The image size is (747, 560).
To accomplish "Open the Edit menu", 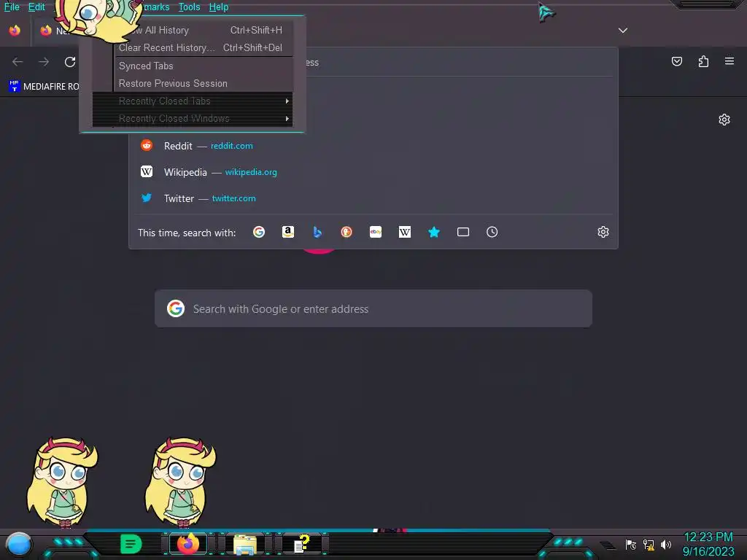I will (x=36, y=7).
